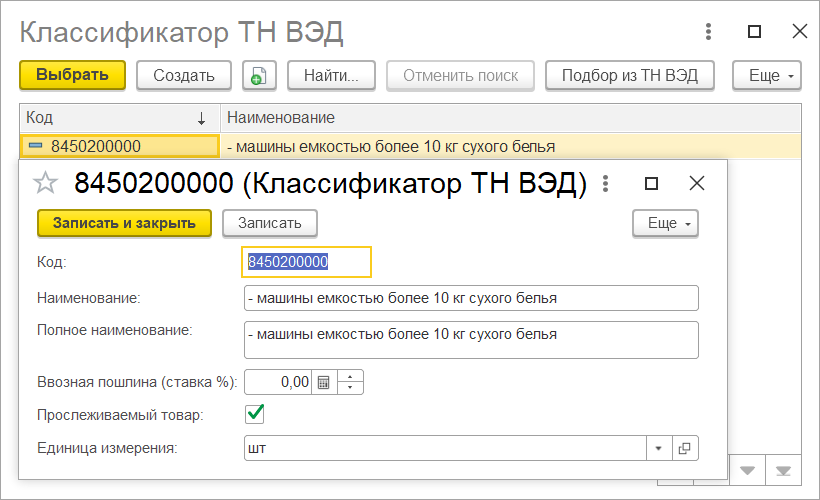Viewport: 820px width, 500px height.
Task: Open the selected unit шт record icon
Action: click(685, 448)
